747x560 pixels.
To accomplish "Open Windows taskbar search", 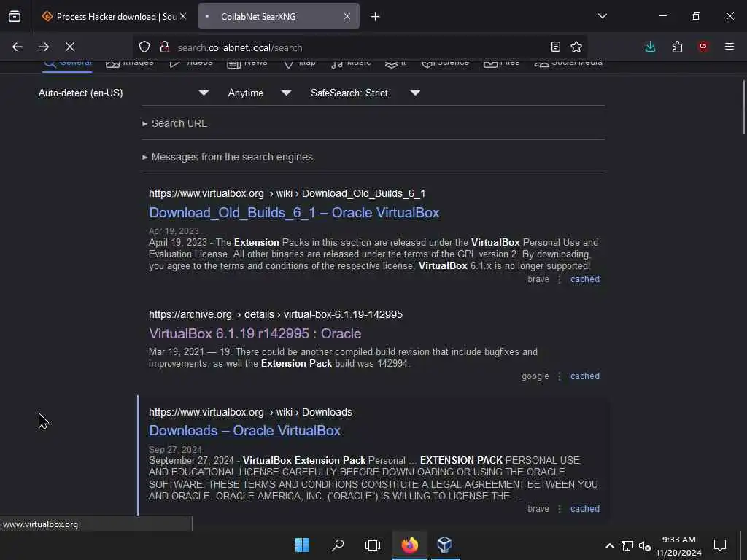I will click(x=338, y=545).
